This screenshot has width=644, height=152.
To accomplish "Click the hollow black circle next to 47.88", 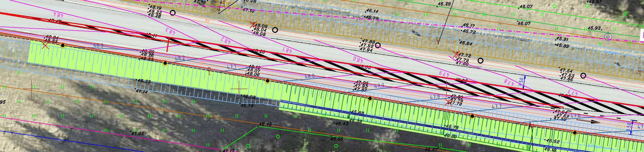I will (x=378, y=45).
